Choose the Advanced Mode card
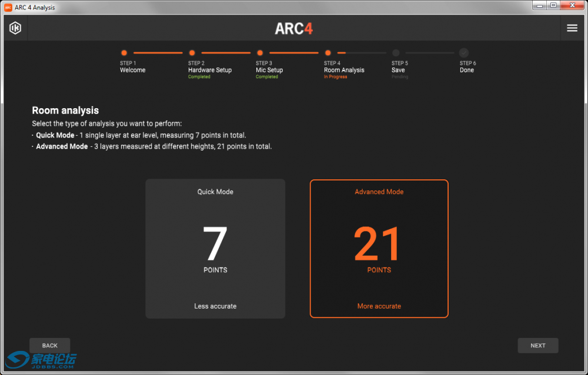Image resolution: width=588 pixels, height=375 pixels. point(379,249)
